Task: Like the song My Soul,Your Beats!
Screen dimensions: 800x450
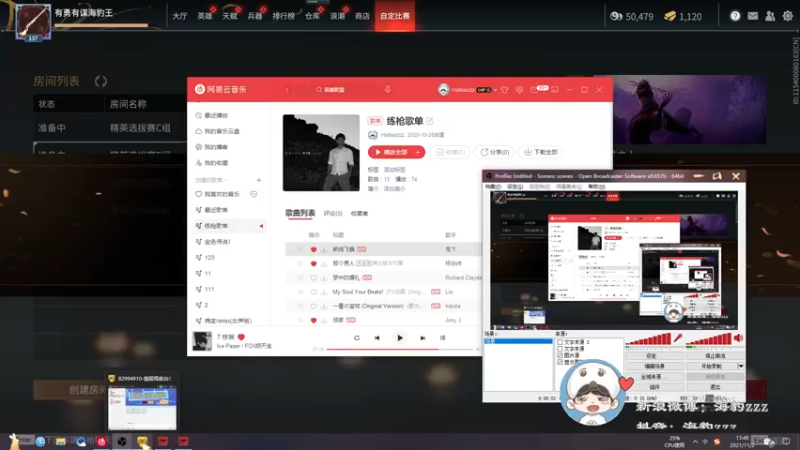Action: coord(314,292)
